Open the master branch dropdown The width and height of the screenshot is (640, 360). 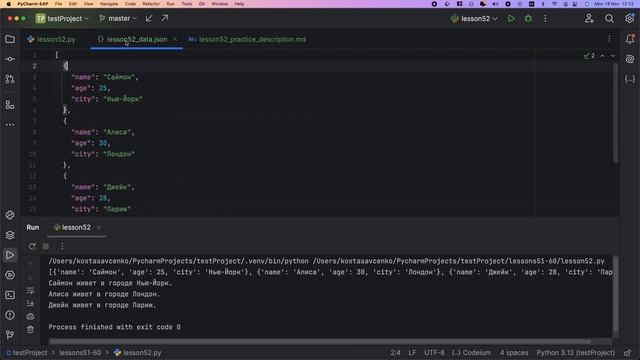[118, 18]
